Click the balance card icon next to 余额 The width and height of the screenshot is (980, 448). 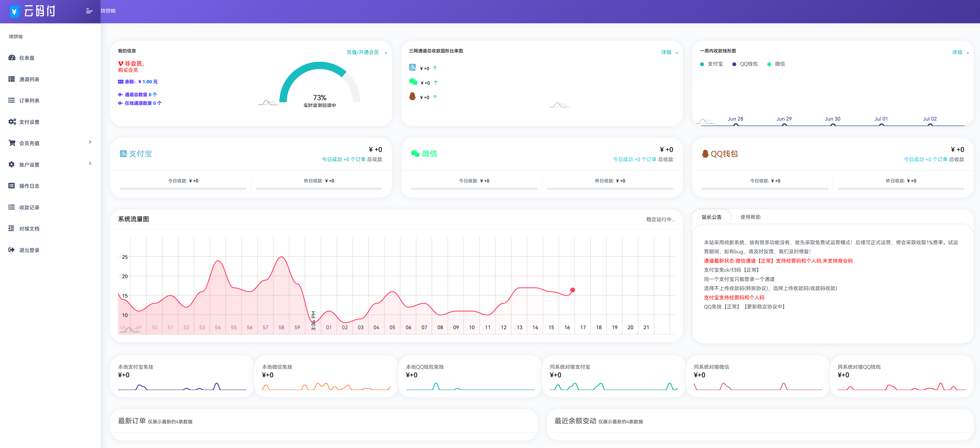121,82
